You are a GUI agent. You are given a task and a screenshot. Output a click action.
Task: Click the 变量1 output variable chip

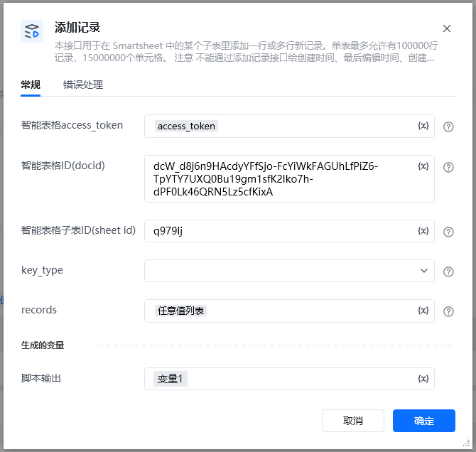pyautogui.click(x=171, y=379)
